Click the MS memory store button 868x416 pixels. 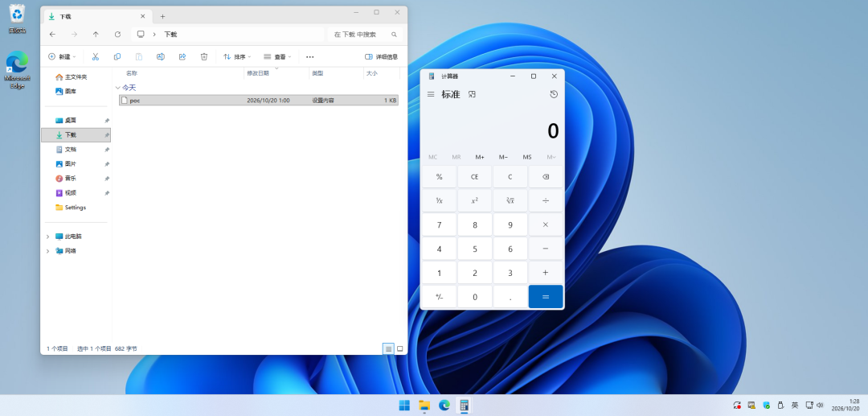(527, 158)
